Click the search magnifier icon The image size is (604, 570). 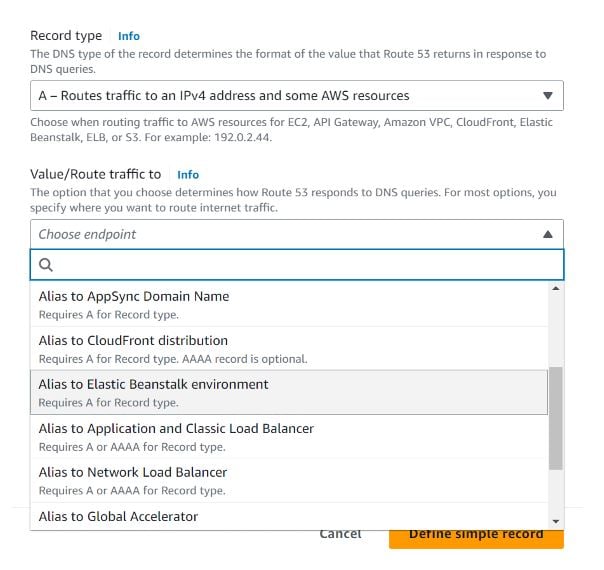pyautogui.click(x=46, y=265)
